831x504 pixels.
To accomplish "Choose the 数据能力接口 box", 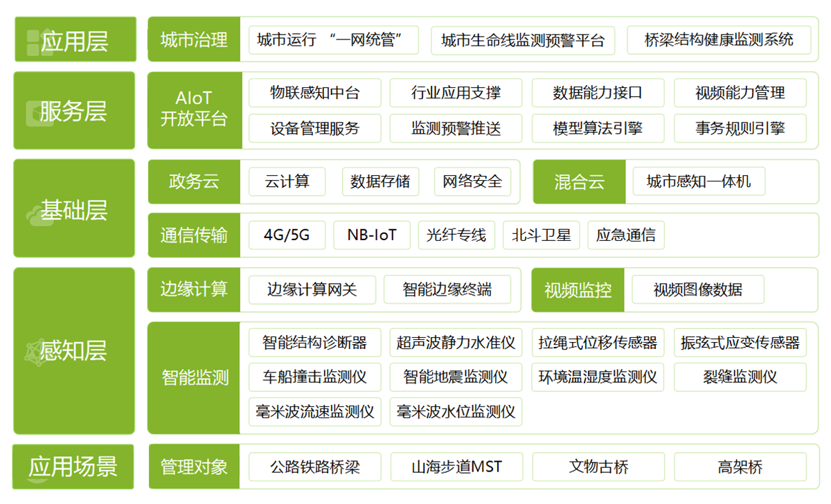I will (598, 93).
